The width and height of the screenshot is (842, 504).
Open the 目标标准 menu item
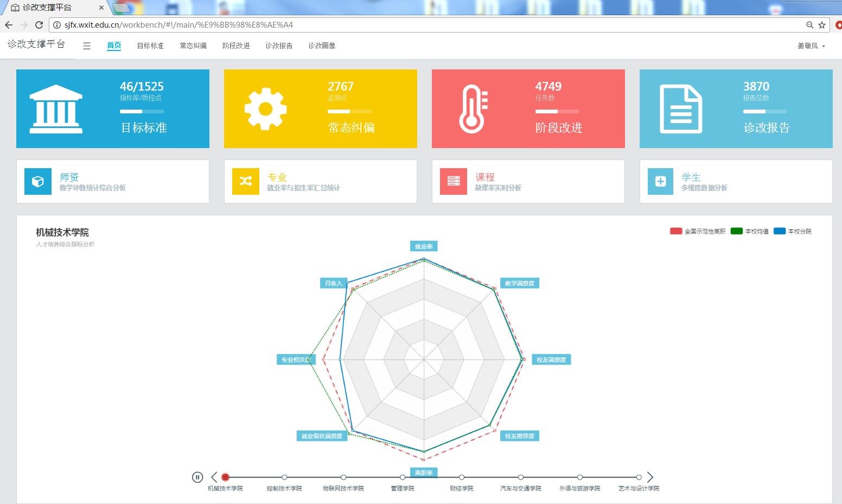[150, 46]
